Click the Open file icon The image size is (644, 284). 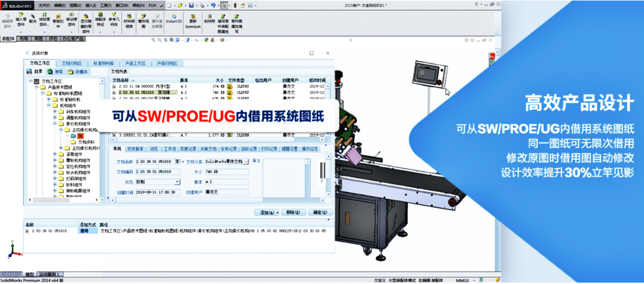180,5
